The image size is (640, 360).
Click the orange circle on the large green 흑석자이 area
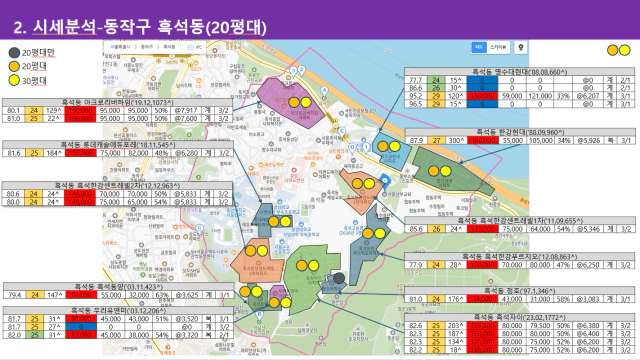tap(302, 266)
